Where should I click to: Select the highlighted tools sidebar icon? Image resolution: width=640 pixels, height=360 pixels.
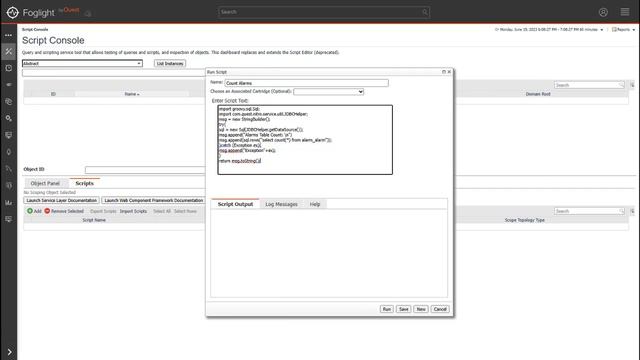point(9,51)
